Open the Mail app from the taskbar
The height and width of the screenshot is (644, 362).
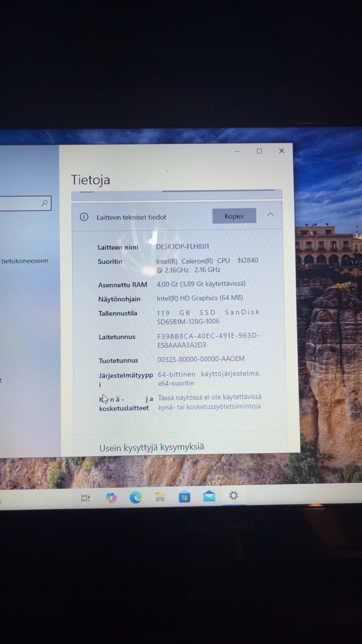tap(209, 496)
